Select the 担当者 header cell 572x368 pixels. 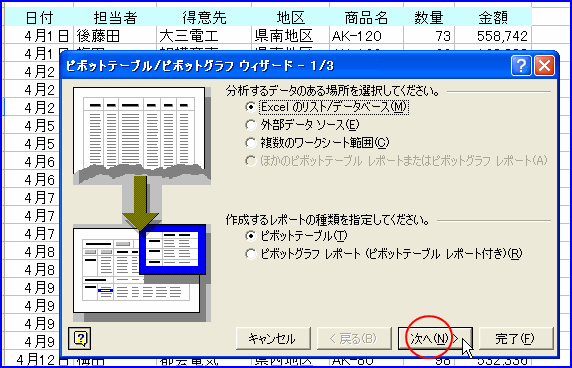tap(115, 17)
